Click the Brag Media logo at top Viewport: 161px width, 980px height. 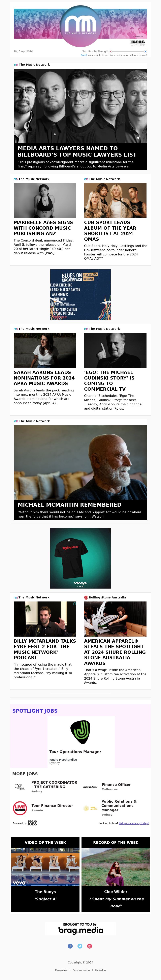tap(137, 43)
